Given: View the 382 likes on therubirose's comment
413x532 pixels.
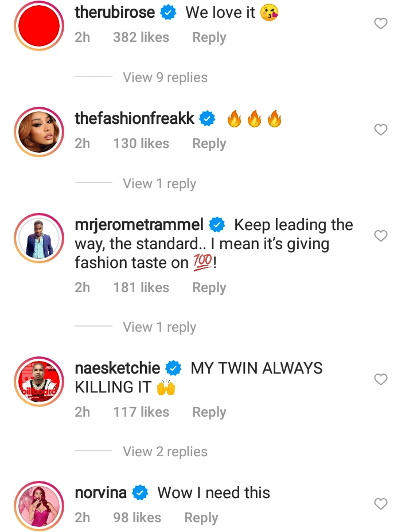Looking at the screenshot, I should click(141, 37).
